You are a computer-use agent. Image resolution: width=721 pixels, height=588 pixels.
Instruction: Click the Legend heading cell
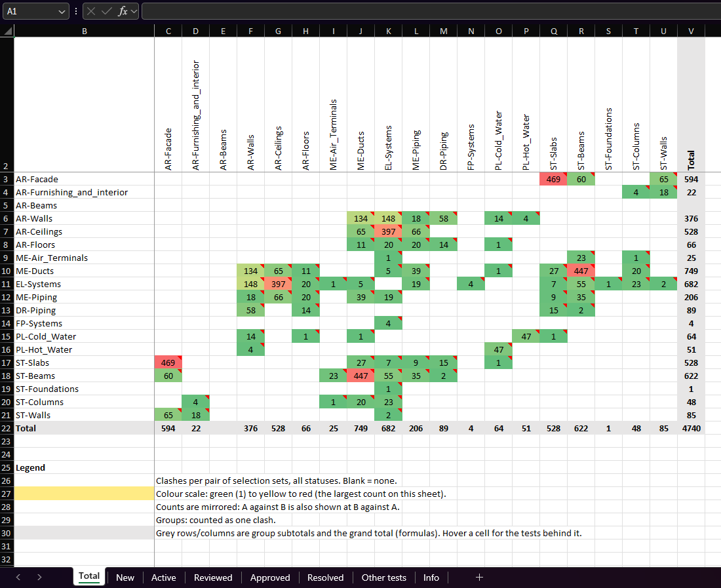click(84, 467)
